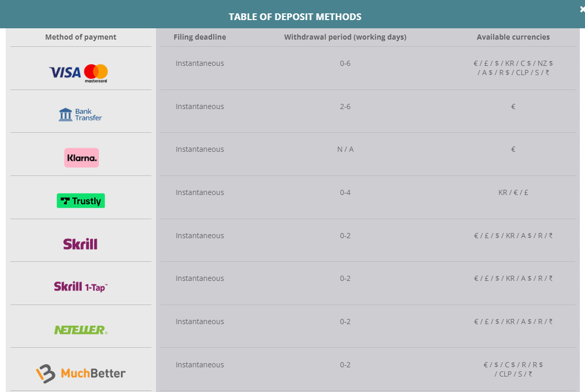Click the Mastercard logo

click(x=96, y=74)
